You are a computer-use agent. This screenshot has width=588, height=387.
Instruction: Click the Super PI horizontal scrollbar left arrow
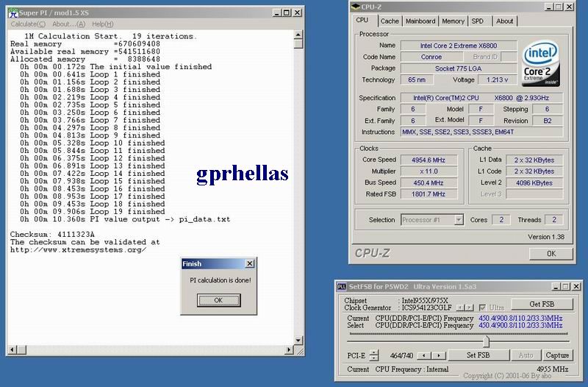(x=12, y=349)
